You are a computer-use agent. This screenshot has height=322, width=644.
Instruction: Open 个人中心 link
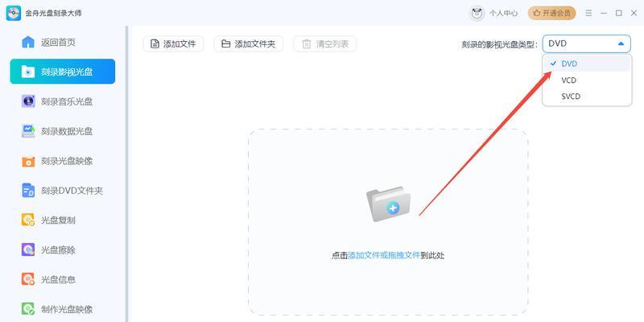[x=504, y=13]
